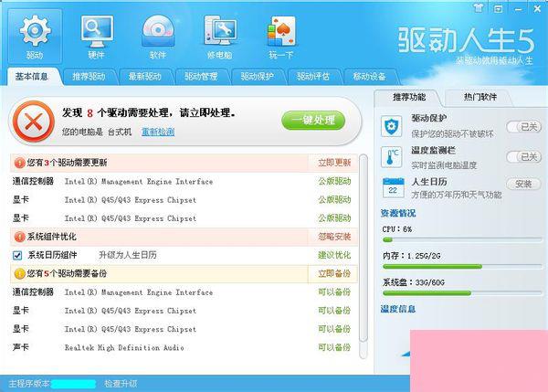Click the 内存 usage progress bar
Viewport: 548px width, 392px height.
tap(462, 267)
